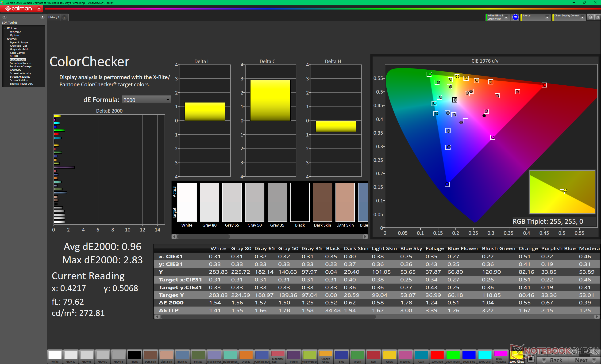Viewport: 601px width, 364px height.
Task: Select the Black patch in bottom strip
Action: click(x=134, y=356)
